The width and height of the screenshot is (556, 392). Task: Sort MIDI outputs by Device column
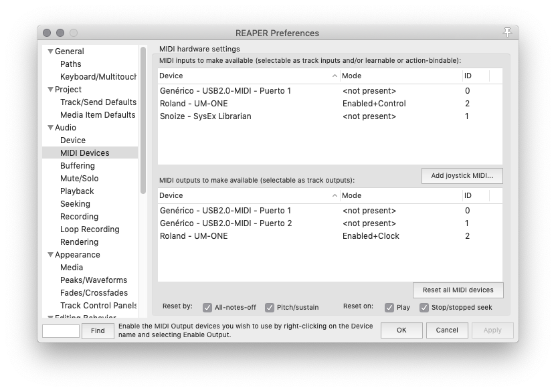(249, 195)
